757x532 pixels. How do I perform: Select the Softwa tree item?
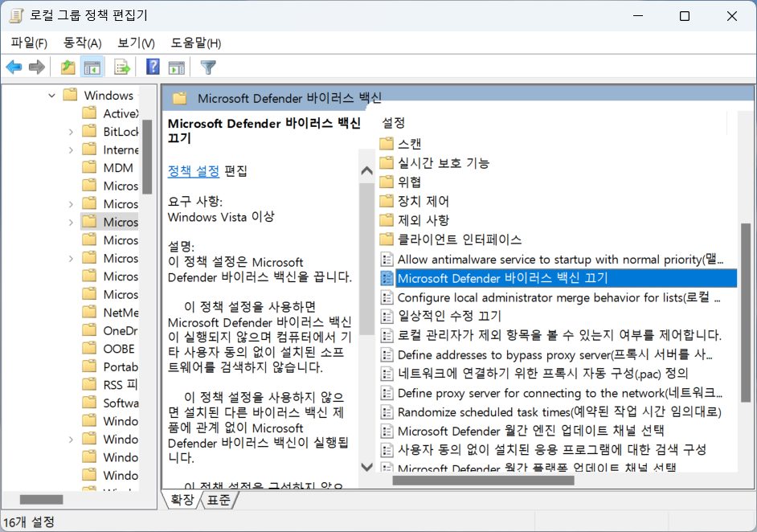coord(121,403)
